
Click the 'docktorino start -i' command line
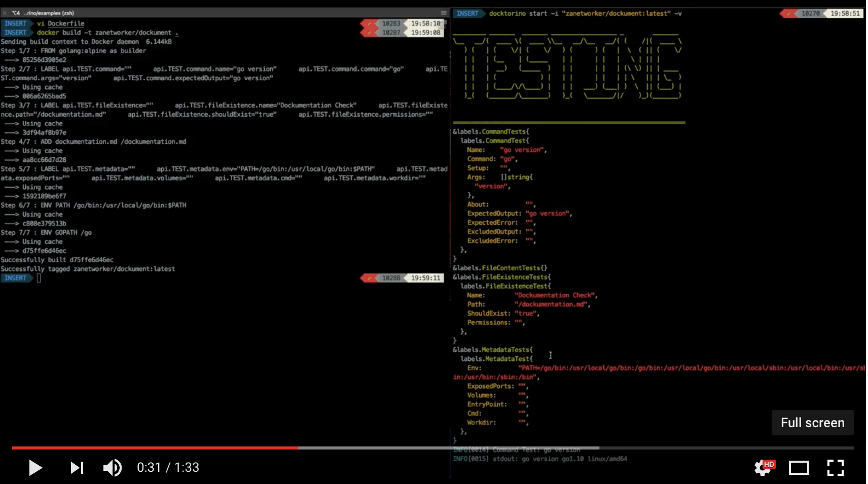[x=585, y=14]
